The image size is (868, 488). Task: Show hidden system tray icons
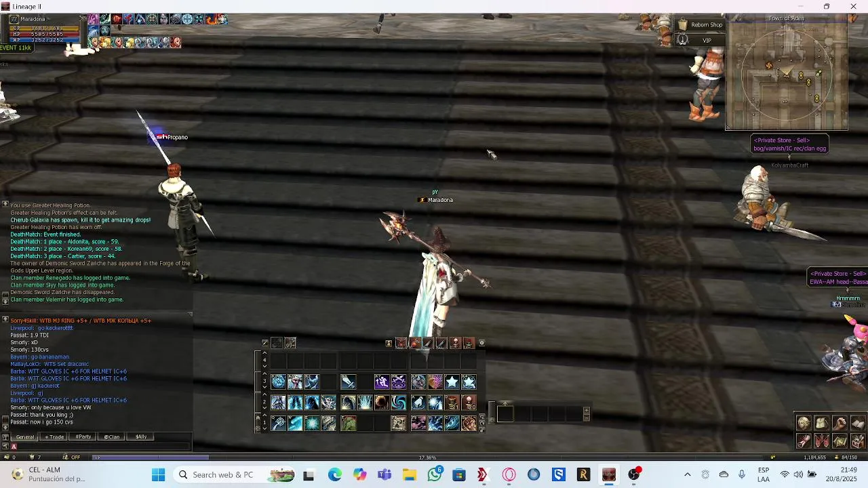pyautogui.click(x=687, y=474)
